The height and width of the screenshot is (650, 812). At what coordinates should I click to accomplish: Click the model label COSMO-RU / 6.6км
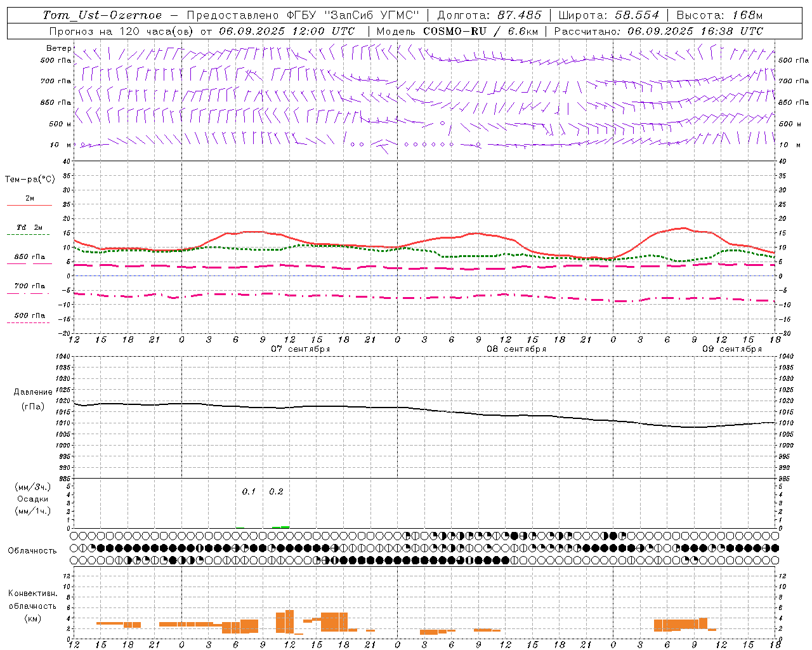click(481, 31)
